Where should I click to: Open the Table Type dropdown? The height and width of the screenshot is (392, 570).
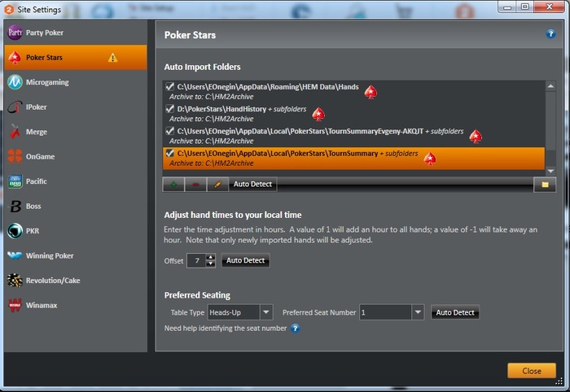click(x=266, y=312)
